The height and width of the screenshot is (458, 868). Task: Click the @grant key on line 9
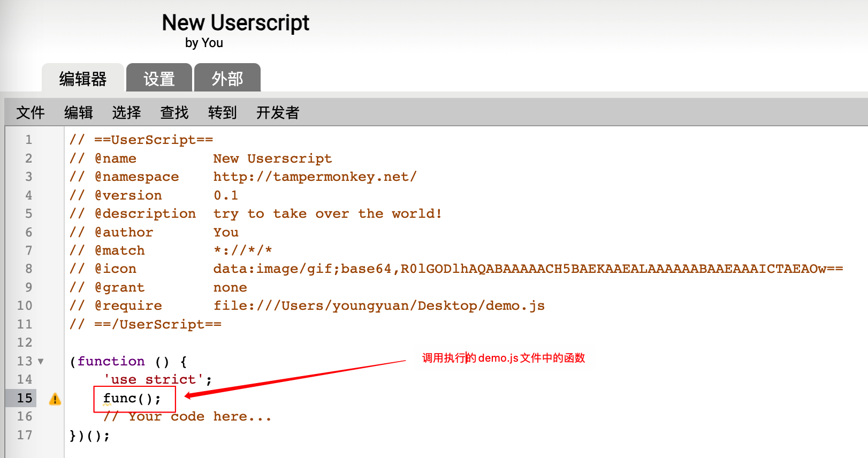pyautogui.click(x=120, y=288)
